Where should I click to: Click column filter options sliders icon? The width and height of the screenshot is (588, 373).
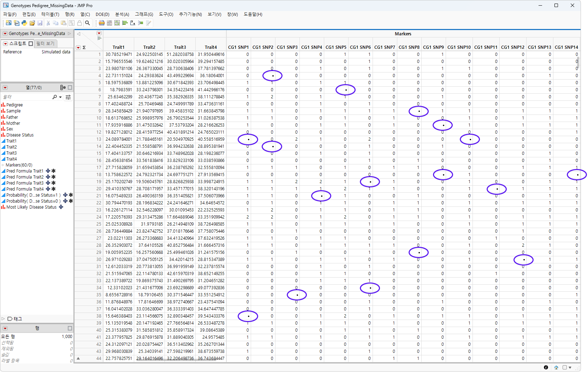68,97
